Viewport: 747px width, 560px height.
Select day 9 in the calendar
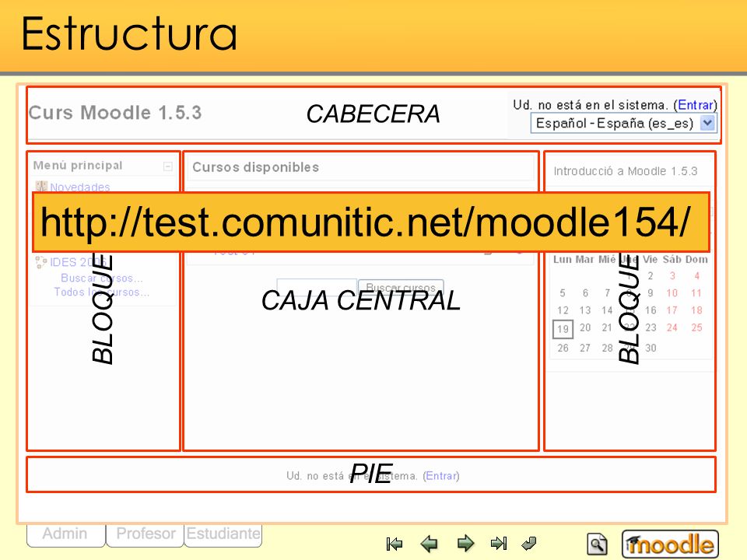point(651,293)
